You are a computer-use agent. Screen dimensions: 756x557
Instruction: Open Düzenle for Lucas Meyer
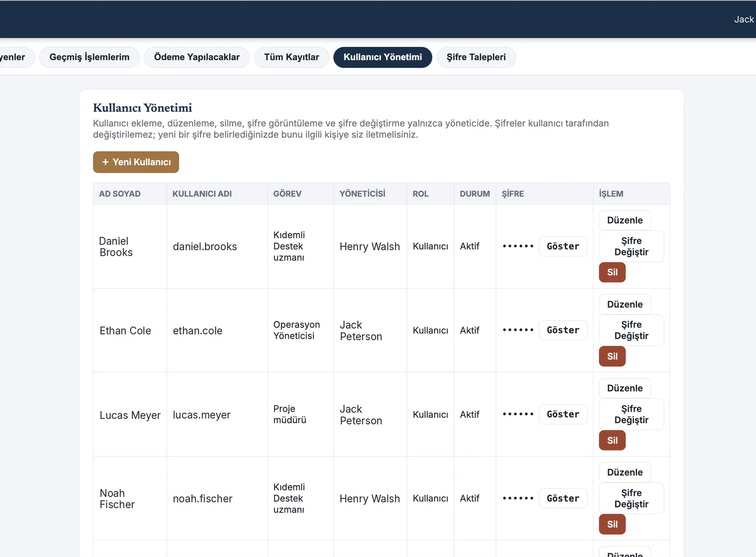[x=625, y=388]
